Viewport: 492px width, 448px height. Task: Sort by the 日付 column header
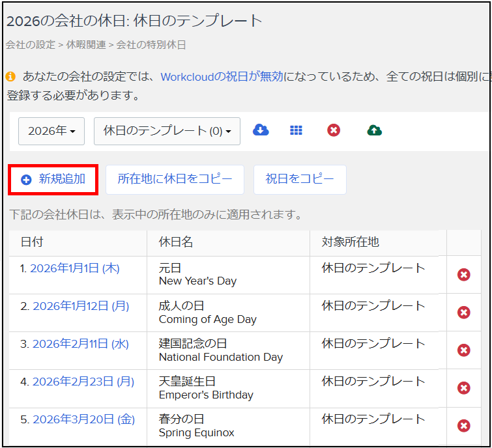pyautogui.click(x=32, y=242)
